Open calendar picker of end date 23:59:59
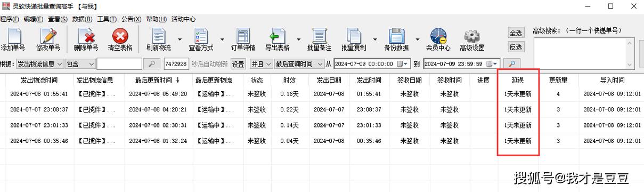This screenshot has height=192, width=644. (493, 64)
